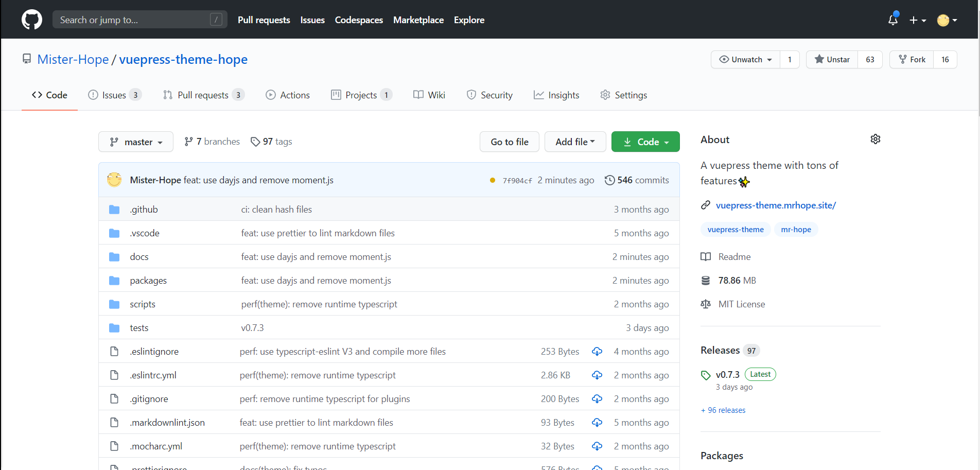
Task: Click the search or jump to field
Action: click(139, 20)
